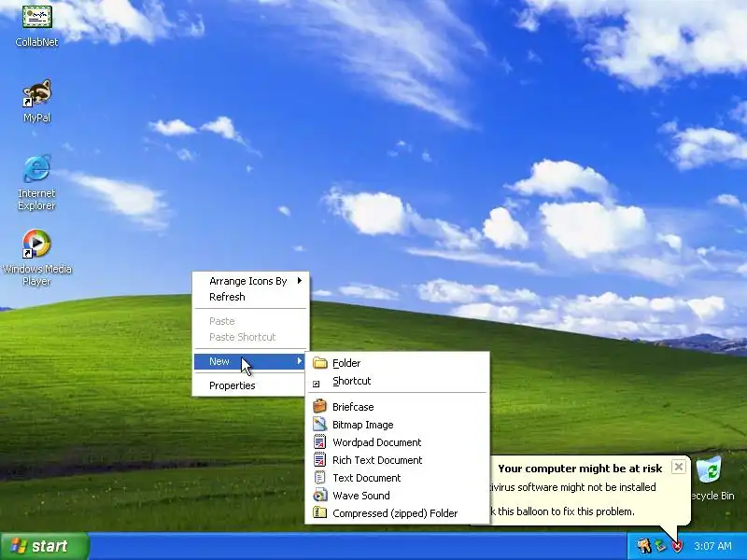Create a new Compressed (zipped) Folder
This screenshot has height=560, width=747.
398,512
